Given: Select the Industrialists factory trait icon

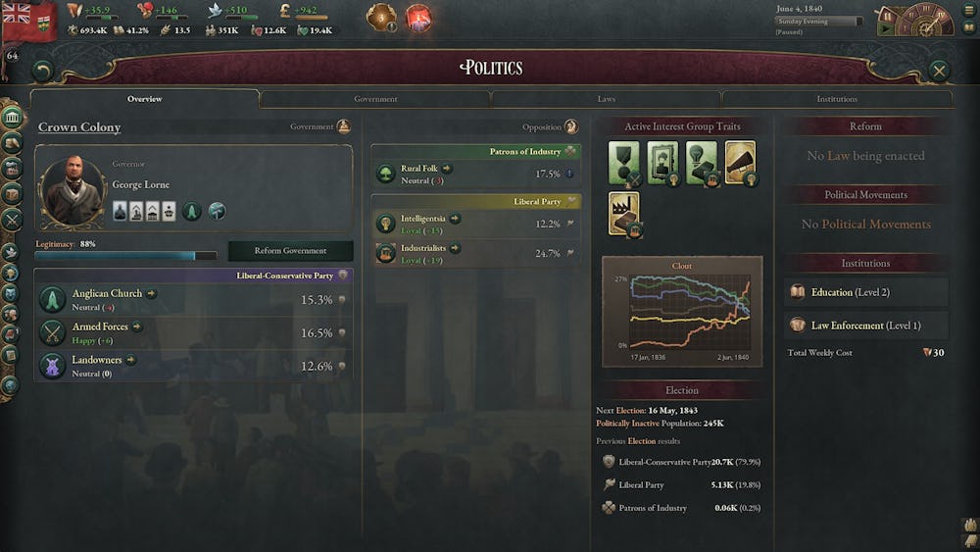Looking at the screenshot, I should coord(623,214).
